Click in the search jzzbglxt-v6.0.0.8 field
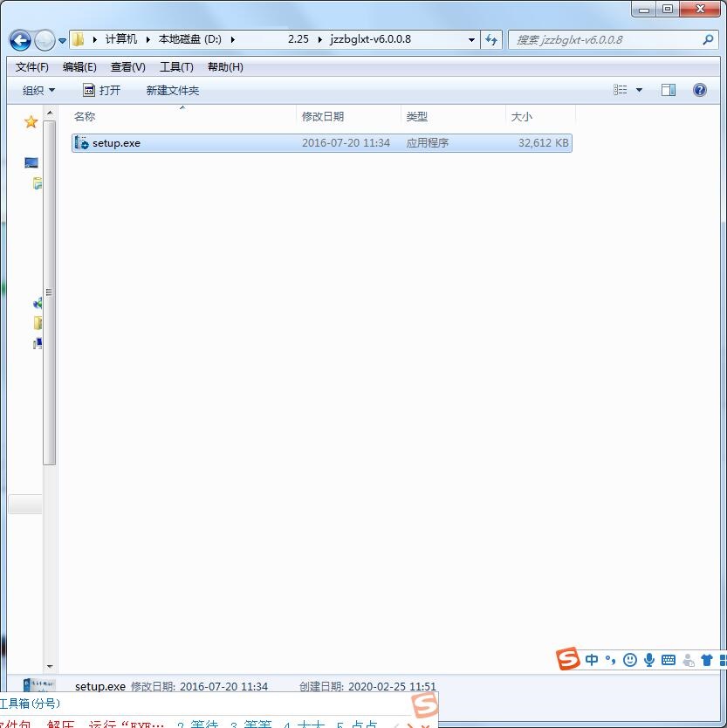Screen dimensions: 727x728 click(x=602, y=40)
